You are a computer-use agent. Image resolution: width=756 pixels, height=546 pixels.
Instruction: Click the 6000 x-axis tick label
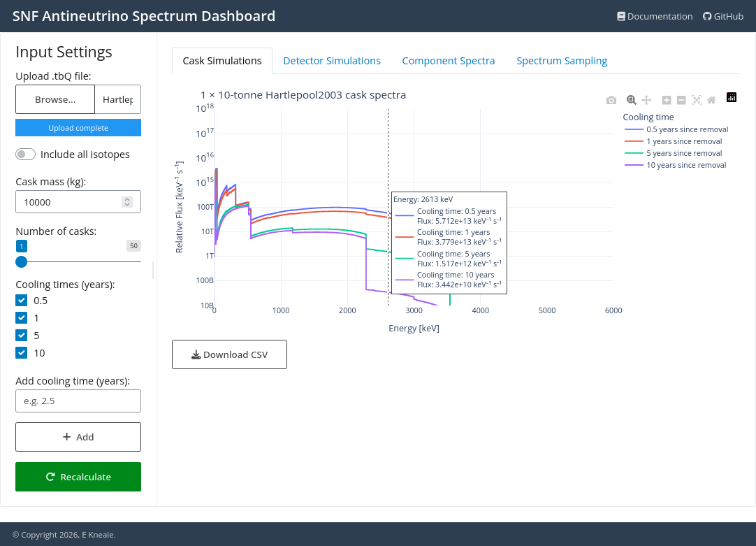(x=613, y=310)
